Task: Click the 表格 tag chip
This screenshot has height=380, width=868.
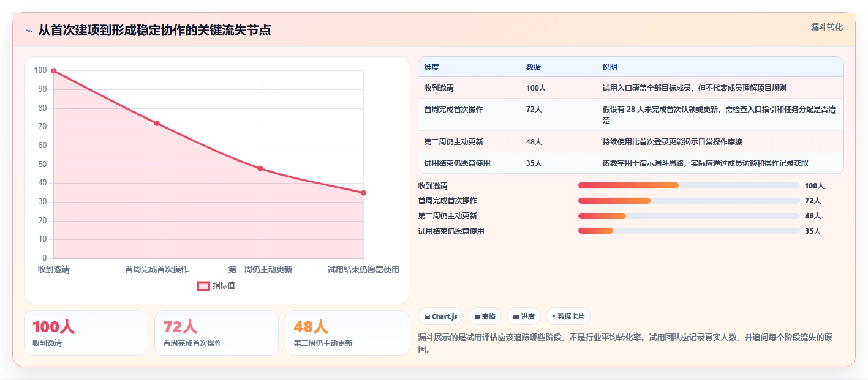Action: [485, 316]
